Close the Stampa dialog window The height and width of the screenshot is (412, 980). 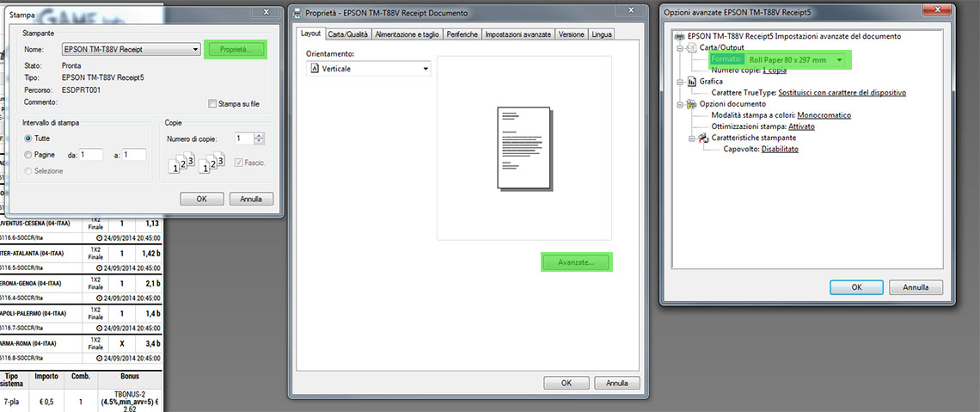tap(266, 12)
